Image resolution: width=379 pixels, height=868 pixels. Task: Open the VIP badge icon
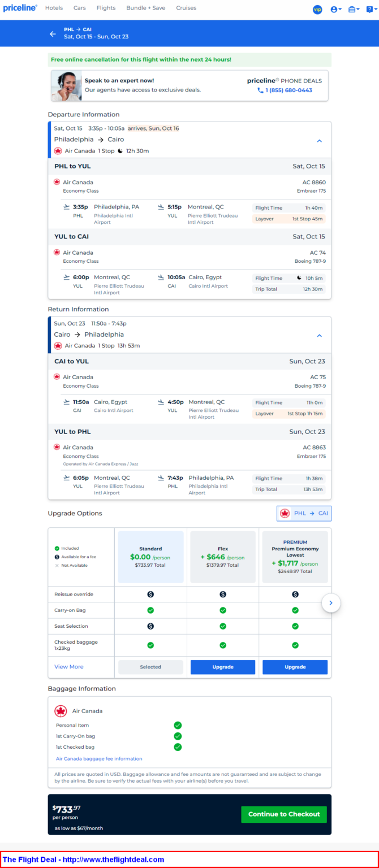pyautogui.click(x=317, y=9)
